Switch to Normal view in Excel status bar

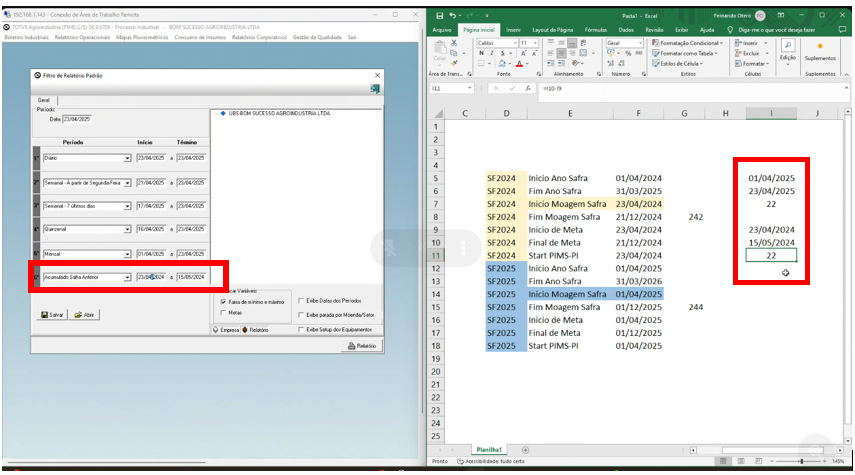click(x=723, y=461)
